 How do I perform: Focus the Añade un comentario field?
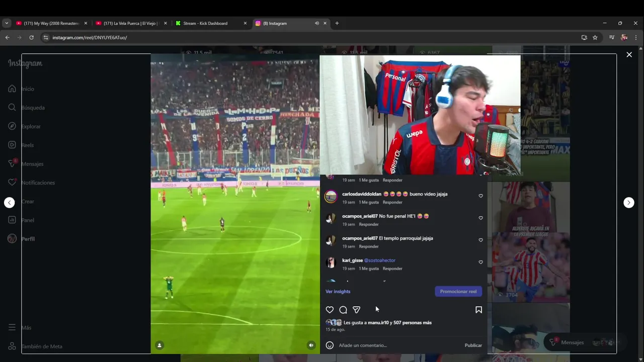397,345
